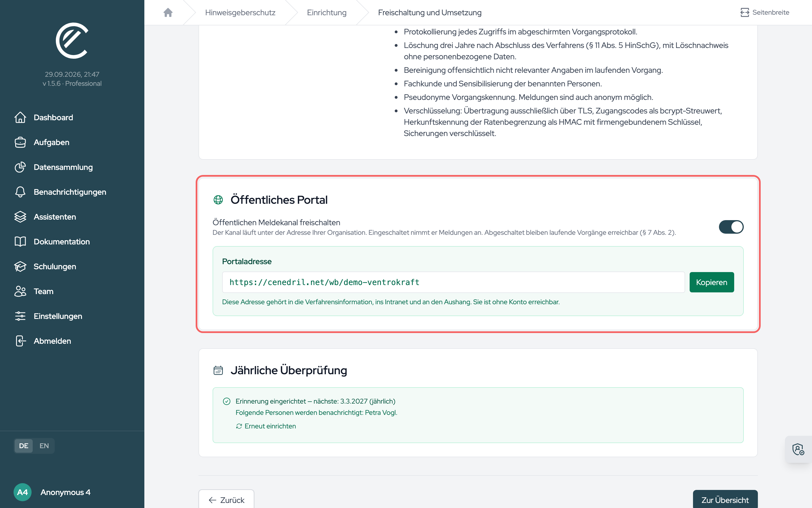
Task: Go to Einrichtung breadcrumb
Action: (x=326, y=12)
